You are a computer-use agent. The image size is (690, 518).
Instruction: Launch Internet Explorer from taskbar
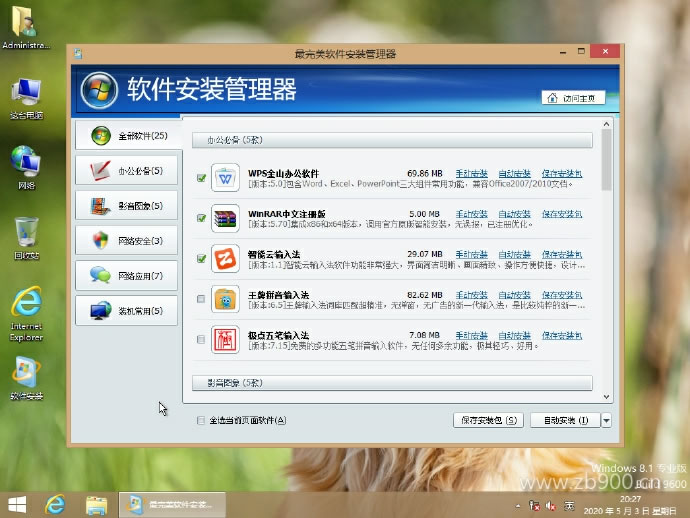55,505
